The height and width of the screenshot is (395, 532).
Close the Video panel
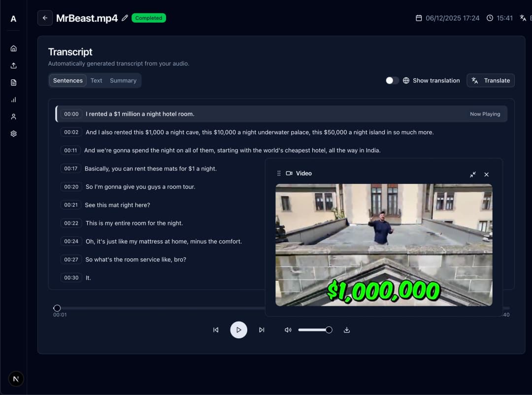[x=487, y=174]
